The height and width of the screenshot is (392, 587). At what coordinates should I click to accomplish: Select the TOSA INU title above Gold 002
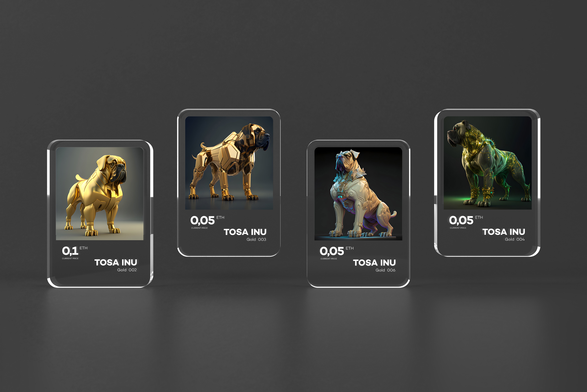[x=116, y=262]
